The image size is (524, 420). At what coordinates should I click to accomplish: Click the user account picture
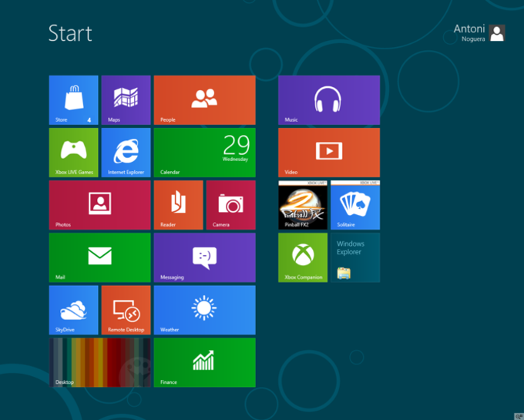pos(497,32)
